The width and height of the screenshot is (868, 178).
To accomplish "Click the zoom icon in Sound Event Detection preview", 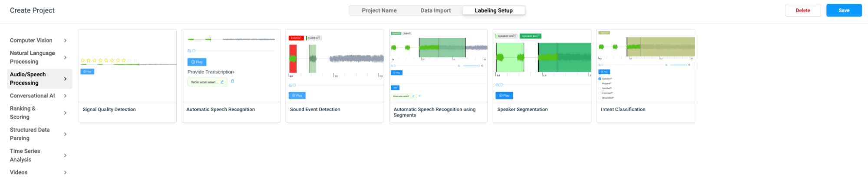I will tap(290, 85).
